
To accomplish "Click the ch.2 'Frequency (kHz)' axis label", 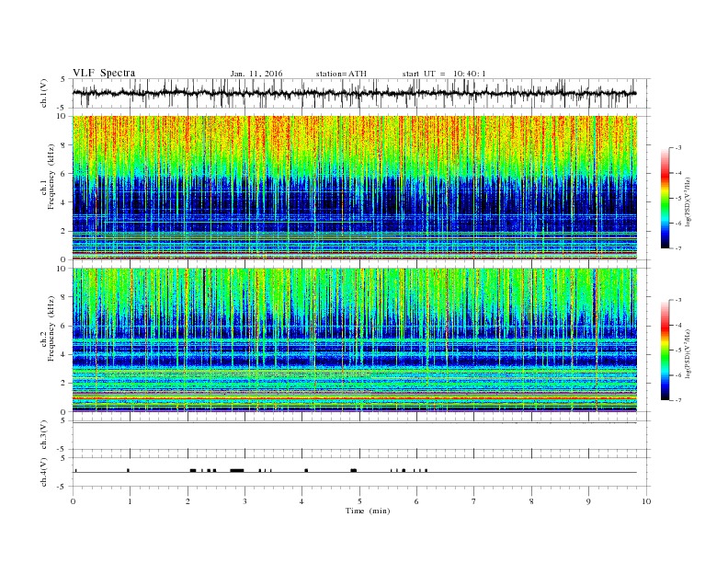I will point(51,327).
